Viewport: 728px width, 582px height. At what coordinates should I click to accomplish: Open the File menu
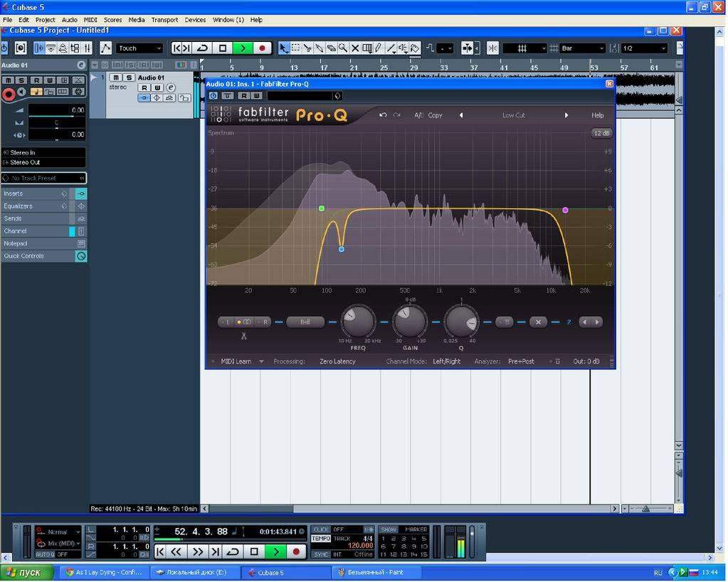[x=7, y=20]
